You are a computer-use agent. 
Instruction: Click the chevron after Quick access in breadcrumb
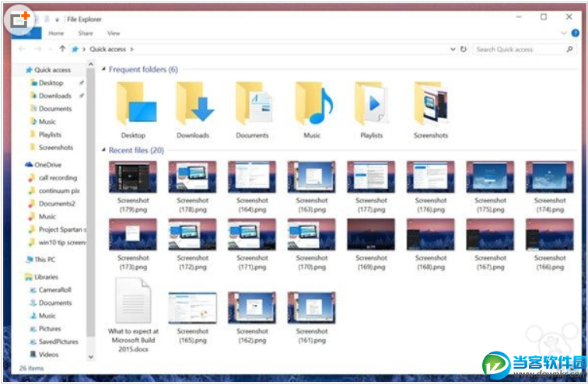(131, 49)
